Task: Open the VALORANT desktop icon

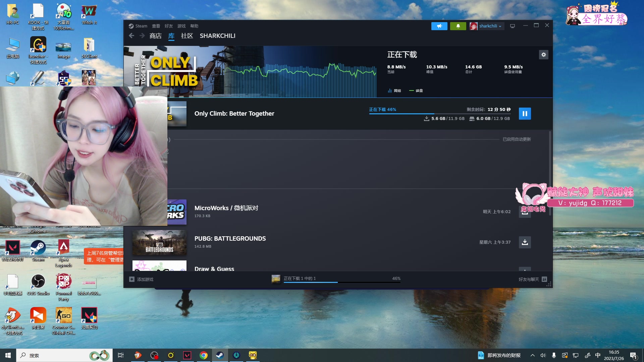Action: pos(13,250)
